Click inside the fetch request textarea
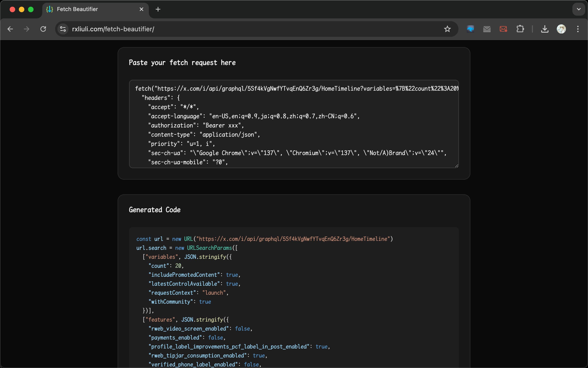Image resolution: width=588 pixels, height=368 pixels. [294, 124]
